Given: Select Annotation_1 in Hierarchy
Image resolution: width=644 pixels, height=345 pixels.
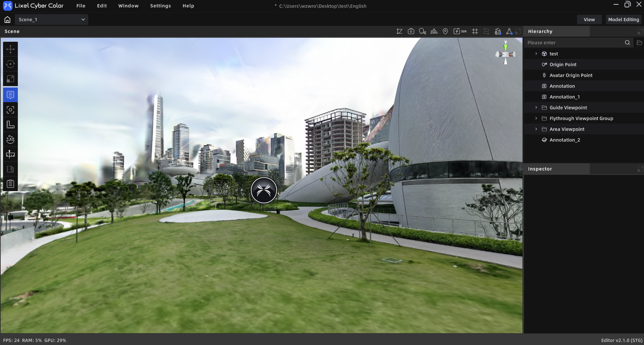Looking at the screenshot, I should (584, 97).
